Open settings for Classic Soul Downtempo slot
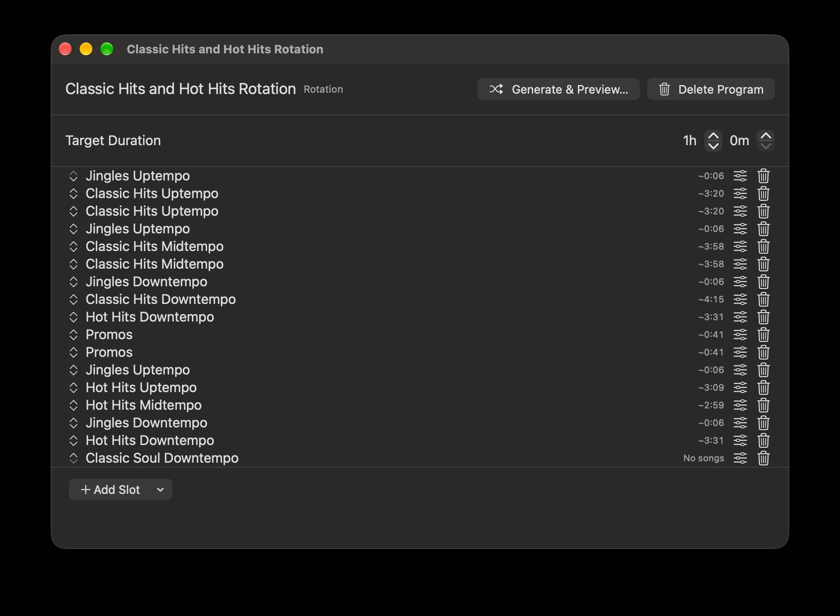The width and height of the screenshot is (840, 616). tap(740, 458)
